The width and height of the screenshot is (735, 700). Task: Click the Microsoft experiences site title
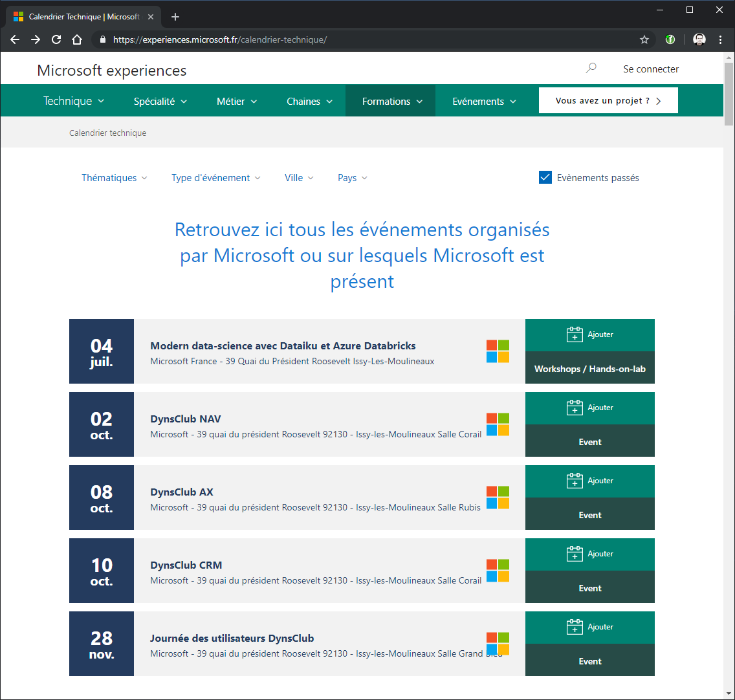pyautogui.click(x=111, y=71)
